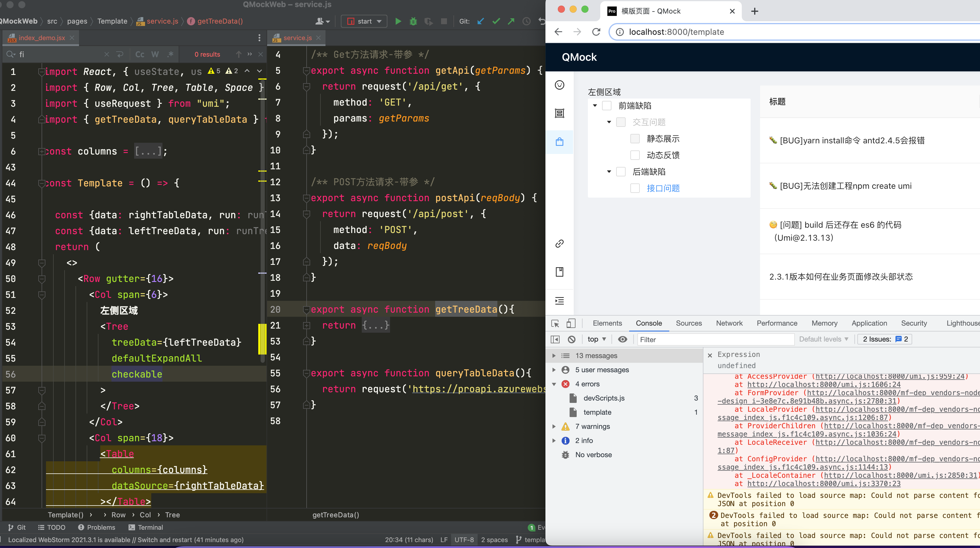This screenshot has width=980, height=548.
Task: Toggle DevTools device toolbar icon
Action: click(571, 324)
